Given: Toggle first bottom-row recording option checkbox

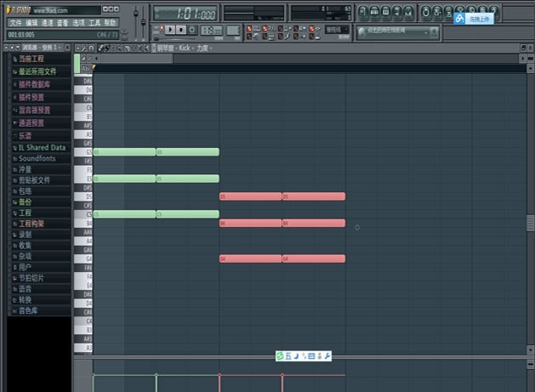Looking at the screenshot, I should 249,37.
